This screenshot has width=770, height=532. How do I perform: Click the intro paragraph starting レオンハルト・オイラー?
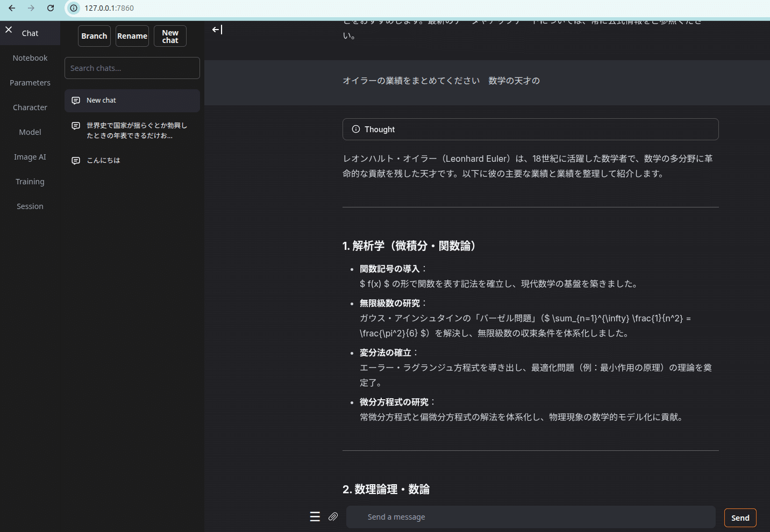[x=529, y=166]
